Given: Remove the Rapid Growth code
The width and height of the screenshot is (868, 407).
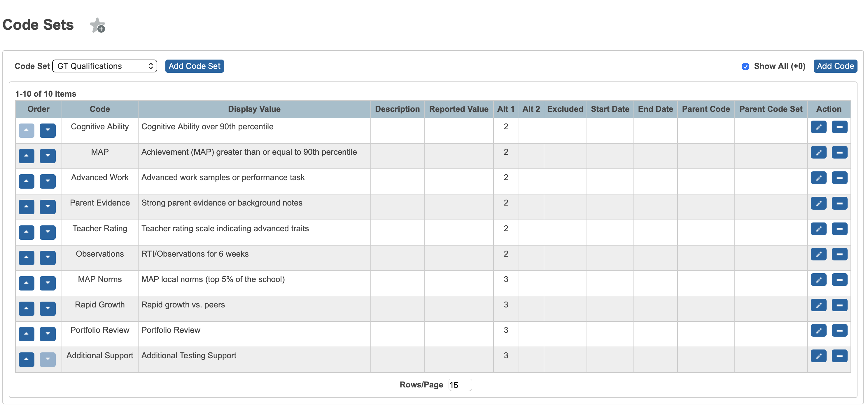Looking at the screenshot, I should click(x=839, y=305).
